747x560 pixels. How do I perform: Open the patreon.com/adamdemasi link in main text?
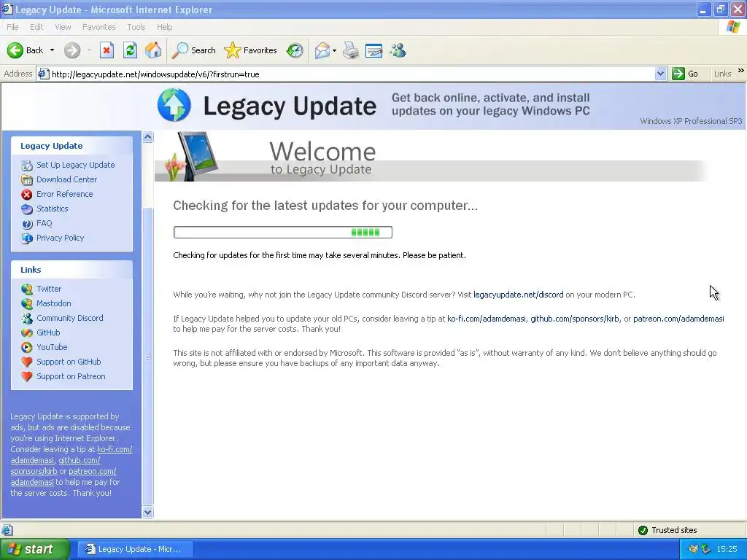click(678, 319)
